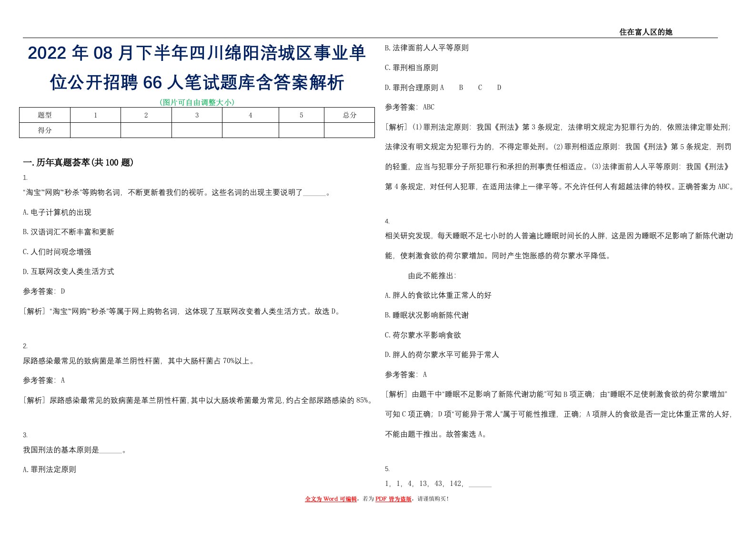Click question 2 text about '尿路感染最常见的致病菌'

[x=139, y=361]
